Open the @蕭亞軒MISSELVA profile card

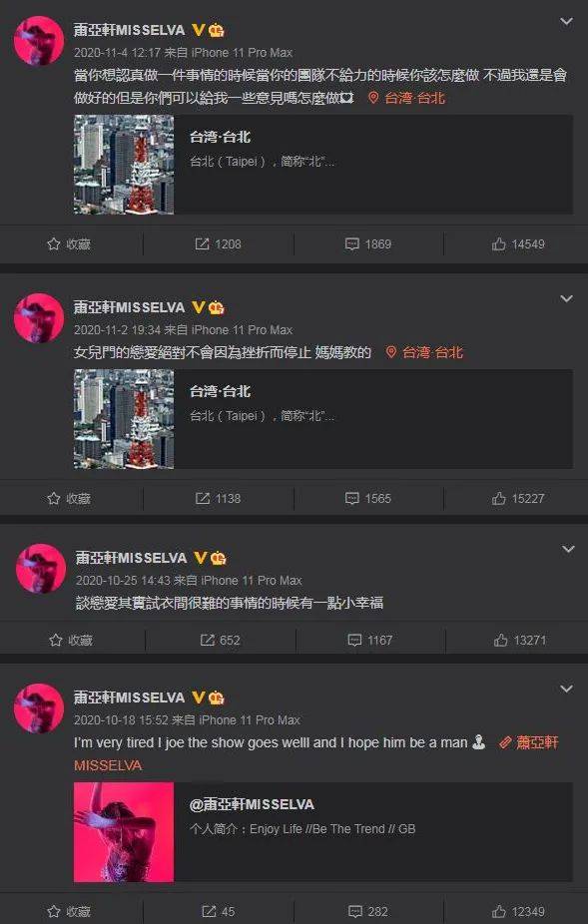point(323,832)
